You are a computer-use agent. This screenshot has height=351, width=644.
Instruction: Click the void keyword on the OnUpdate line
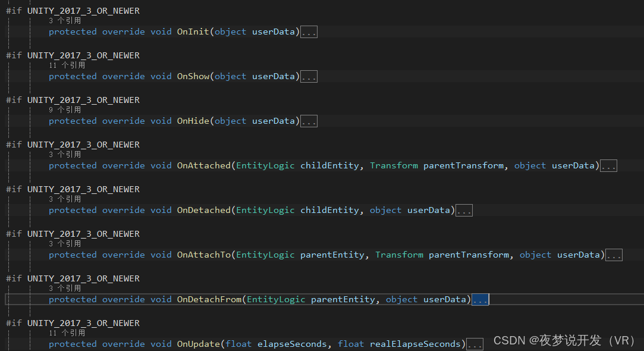pos(161,344)
